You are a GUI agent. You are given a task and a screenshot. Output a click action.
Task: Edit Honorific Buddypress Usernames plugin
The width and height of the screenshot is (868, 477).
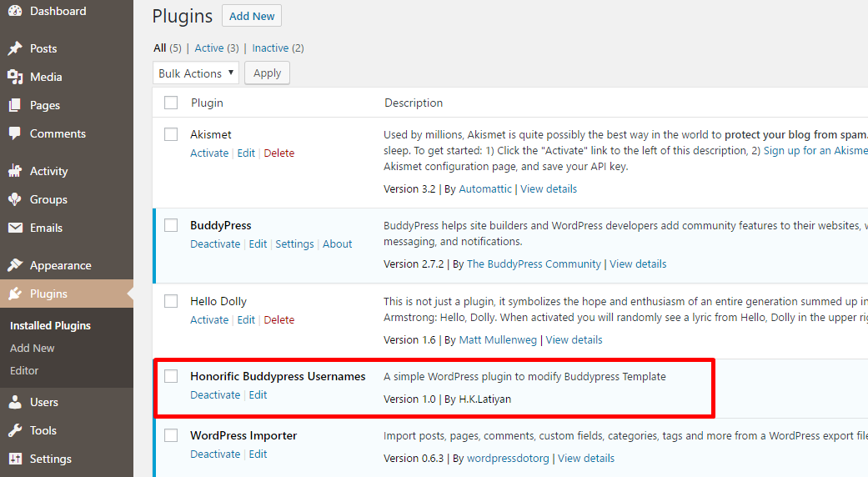pos(258,395)
